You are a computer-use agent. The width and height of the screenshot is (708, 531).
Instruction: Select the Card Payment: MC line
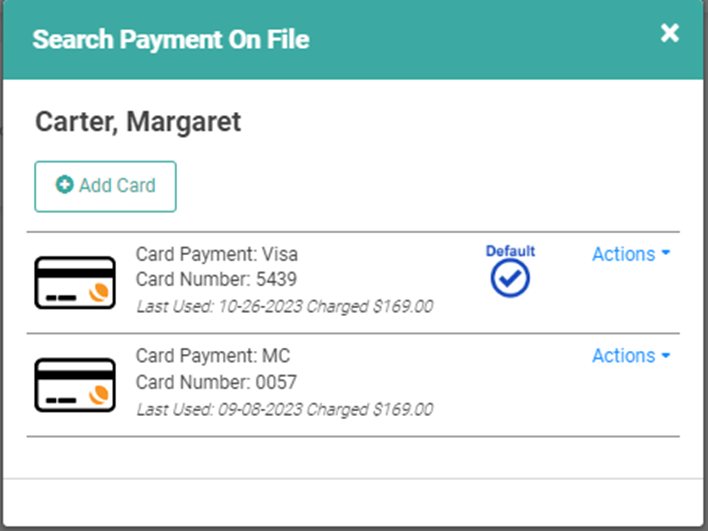pos(213,356)
